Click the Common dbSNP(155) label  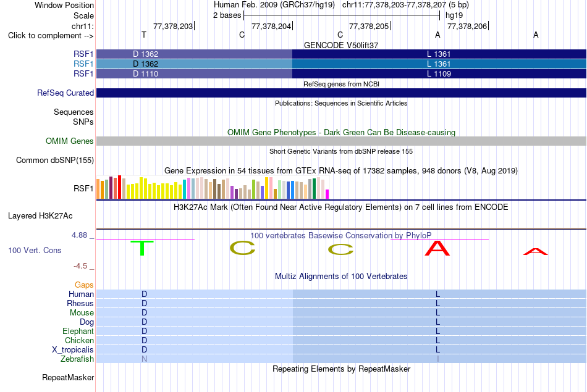point(55,160)
